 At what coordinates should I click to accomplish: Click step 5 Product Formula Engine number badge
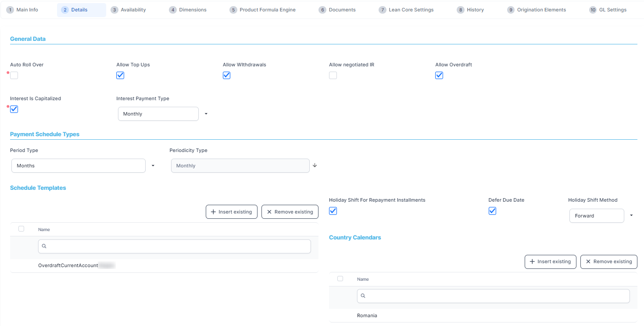pyautogui.click(x=233, y=10)
